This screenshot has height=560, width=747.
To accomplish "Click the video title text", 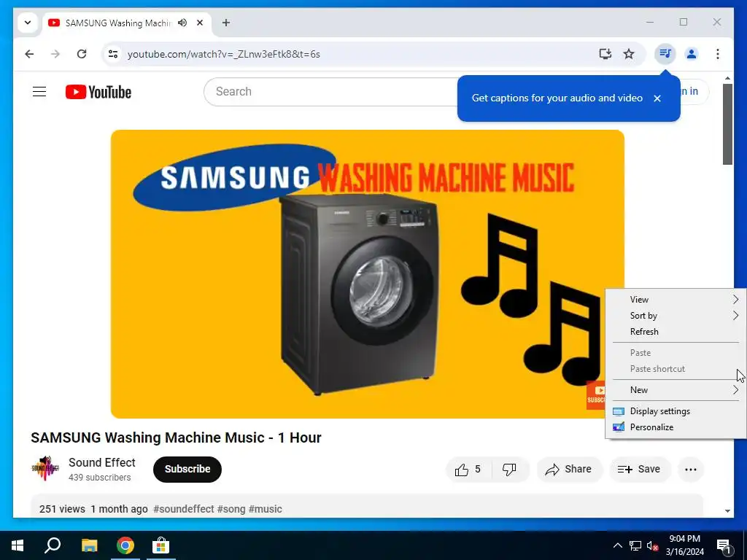I will pos(176,437).
